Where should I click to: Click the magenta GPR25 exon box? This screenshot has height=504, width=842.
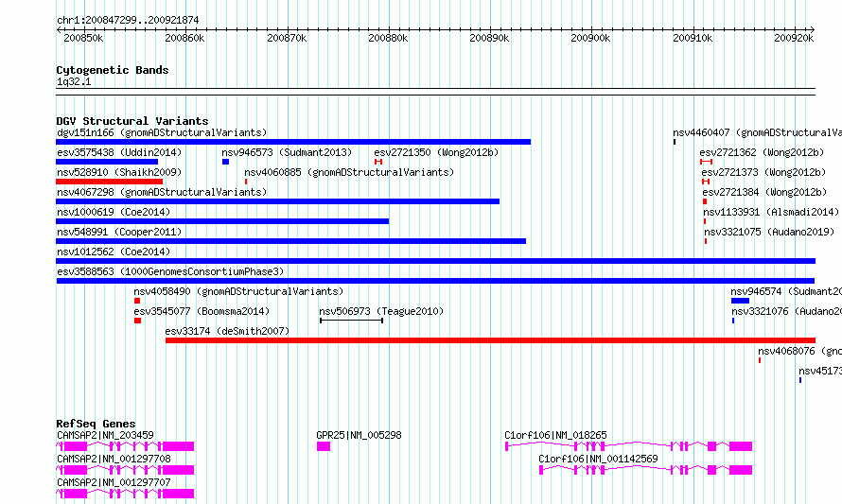[324, 446]
